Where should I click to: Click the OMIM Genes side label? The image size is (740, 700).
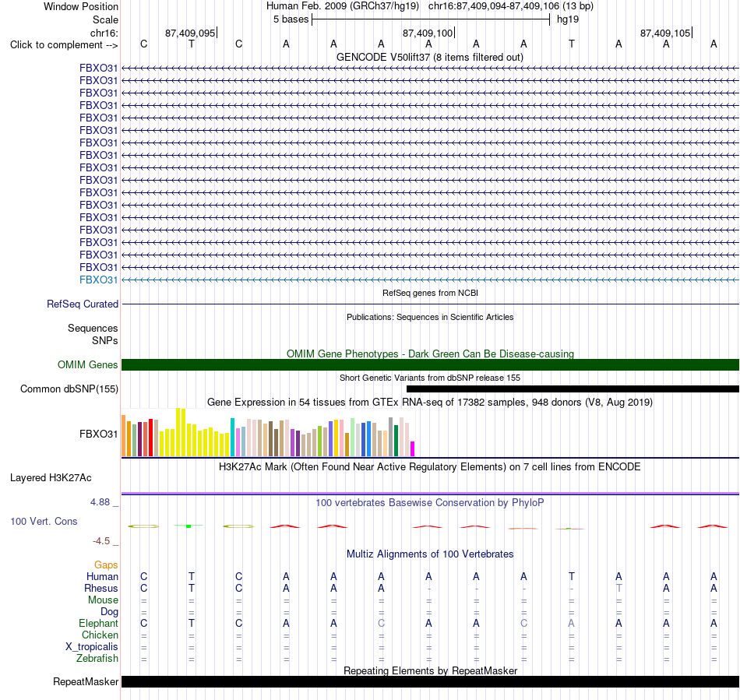pos(87,364)
